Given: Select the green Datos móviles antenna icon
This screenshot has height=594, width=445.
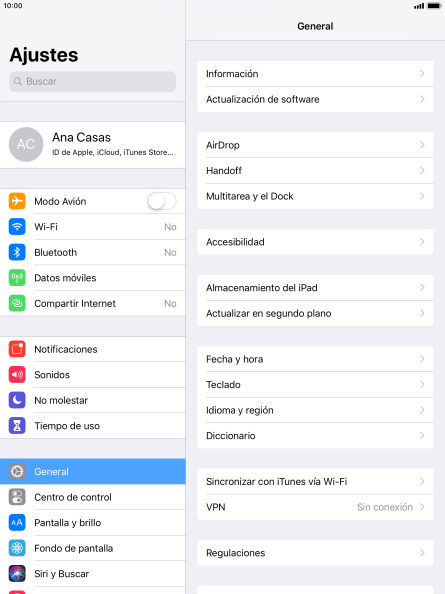Looking at the screenshot, I should [17, 278].
